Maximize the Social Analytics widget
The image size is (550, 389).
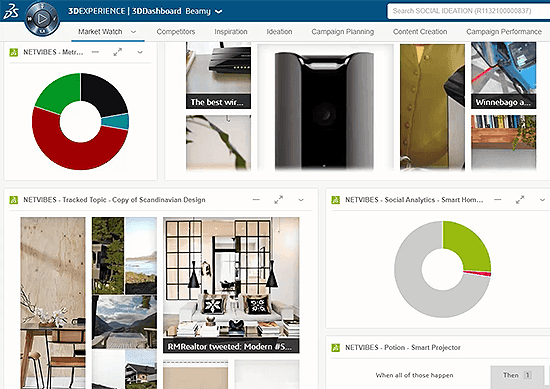point(520,200)
